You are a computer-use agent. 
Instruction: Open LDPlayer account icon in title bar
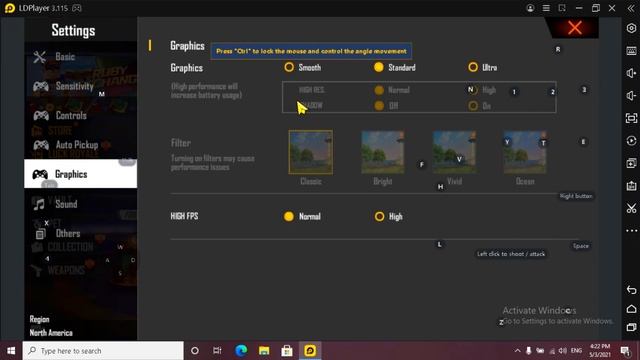click(x=530, y=8)
